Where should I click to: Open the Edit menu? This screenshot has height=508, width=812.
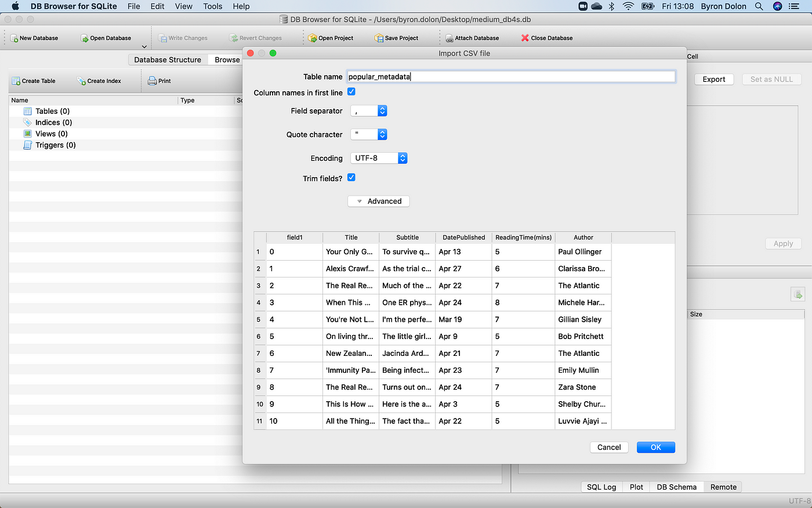click(157, 6)
